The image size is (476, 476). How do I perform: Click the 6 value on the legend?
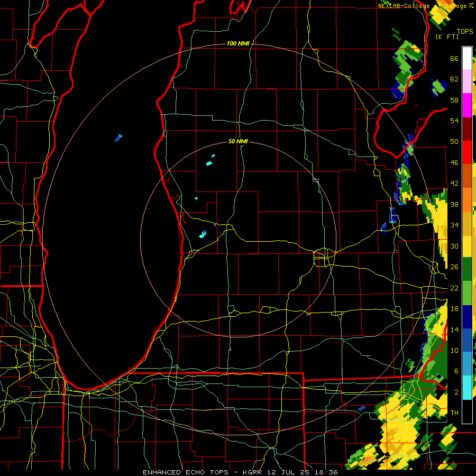456,371
